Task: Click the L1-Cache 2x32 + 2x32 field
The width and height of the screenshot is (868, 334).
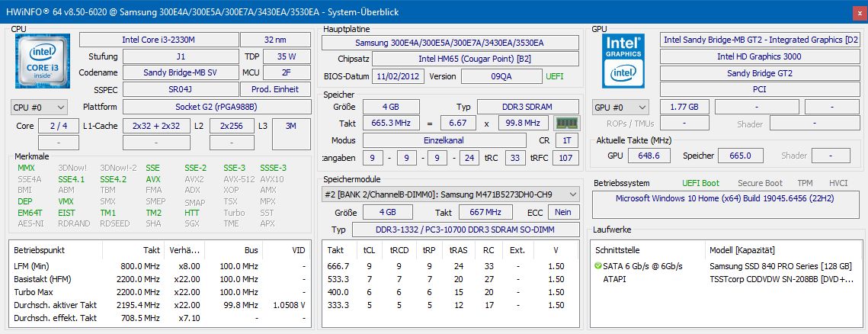Action: [x=157, y=126]
